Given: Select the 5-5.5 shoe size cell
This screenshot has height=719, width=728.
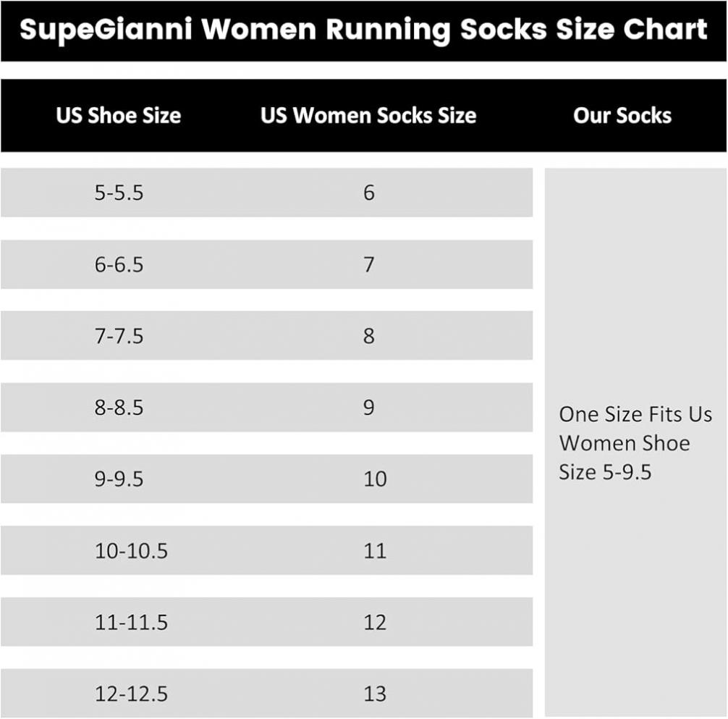Looking at the screenshot, I should [119, 193].
